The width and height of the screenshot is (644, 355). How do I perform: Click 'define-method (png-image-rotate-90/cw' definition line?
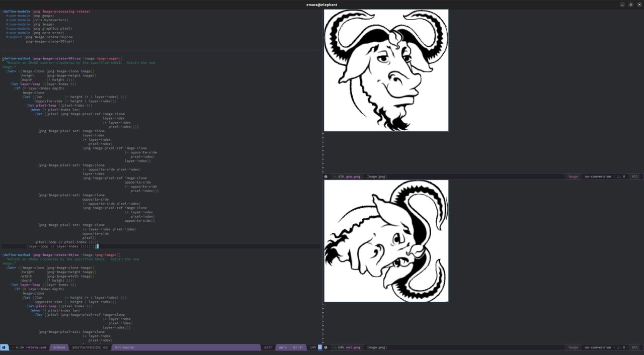point(61,255)
